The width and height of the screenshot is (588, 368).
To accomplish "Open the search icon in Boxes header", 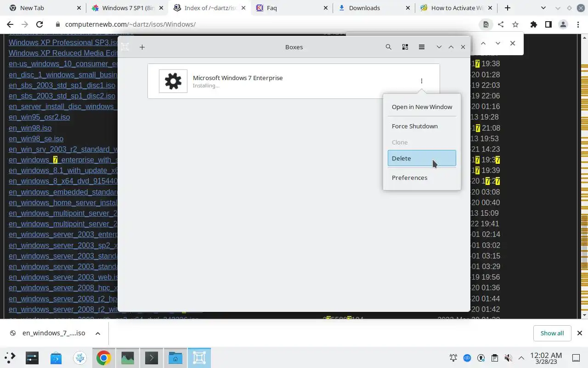I will tap(389, 47).
